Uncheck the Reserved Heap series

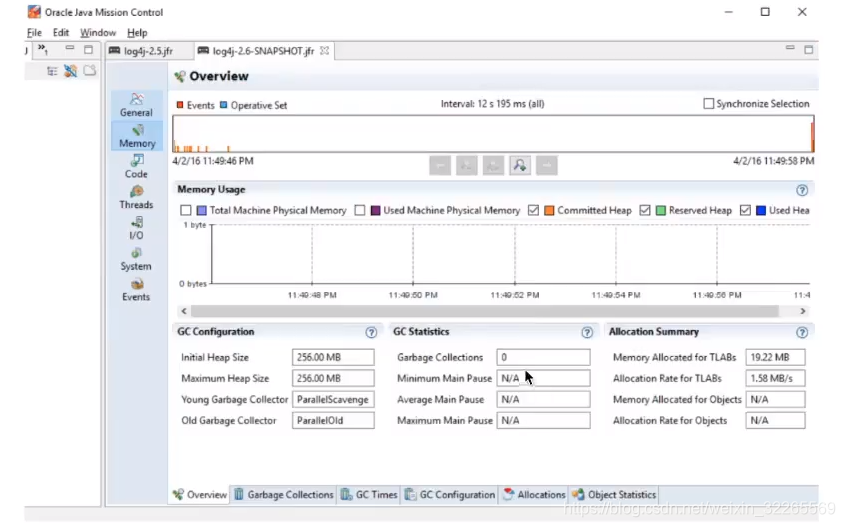coord(645,210)
